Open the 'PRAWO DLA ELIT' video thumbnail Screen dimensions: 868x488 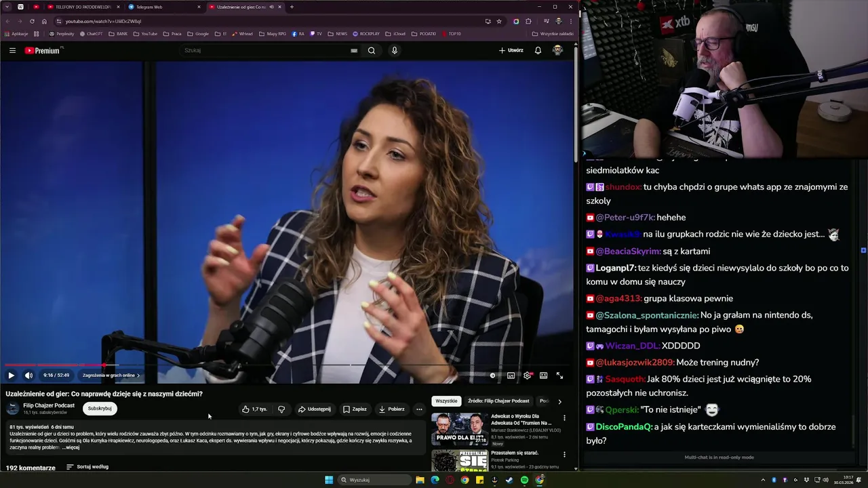[459, 429]
